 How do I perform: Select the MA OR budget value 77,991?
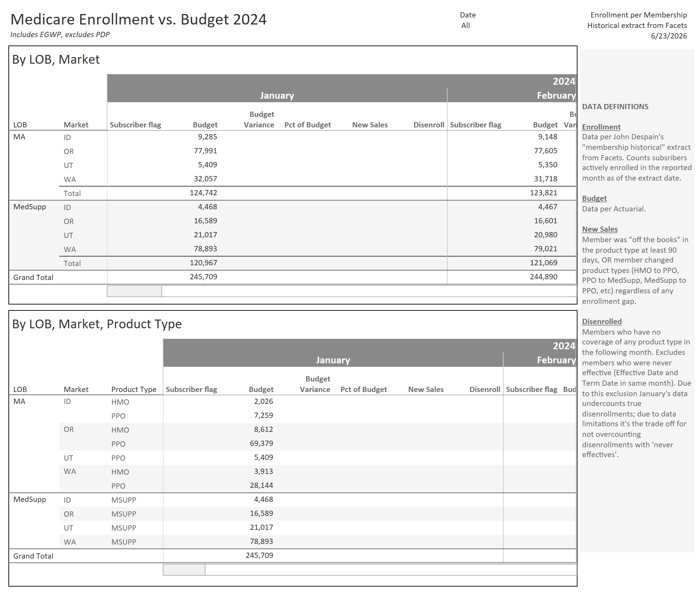tap(205, 151)
